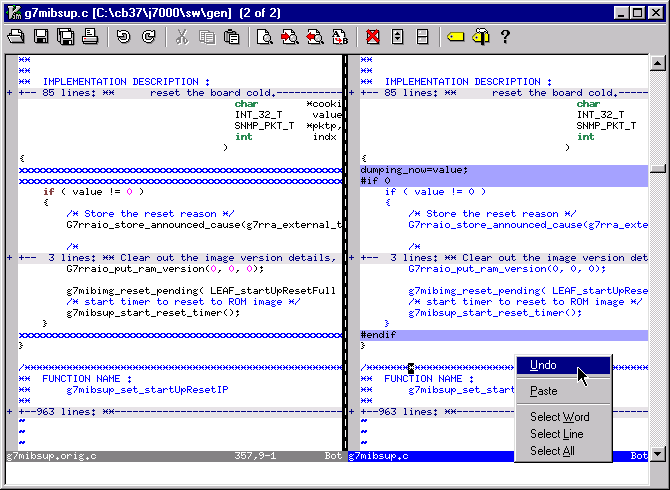Click the Copy toolbar icon
Image resolution: width=670 pixels, height=490 pixels.
tap(207, 37)
